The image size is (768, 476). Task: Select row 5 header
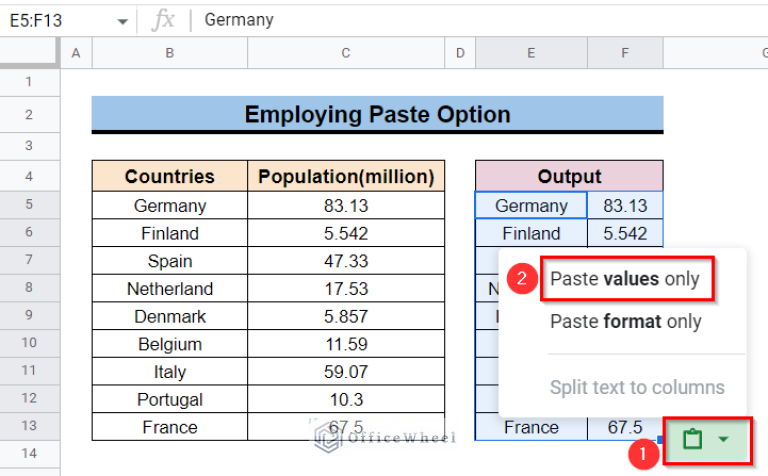29,205
